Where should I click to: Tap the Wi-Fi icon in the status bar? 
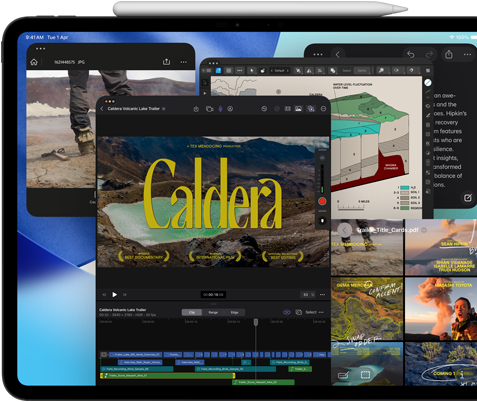(x=452, y=37)
